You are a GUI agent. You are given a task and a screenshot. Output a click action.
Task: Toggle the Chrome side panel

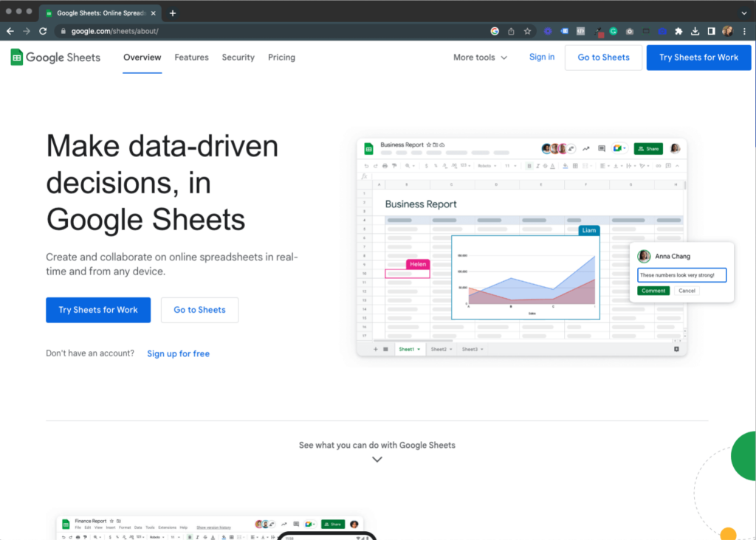coord(711,31)
